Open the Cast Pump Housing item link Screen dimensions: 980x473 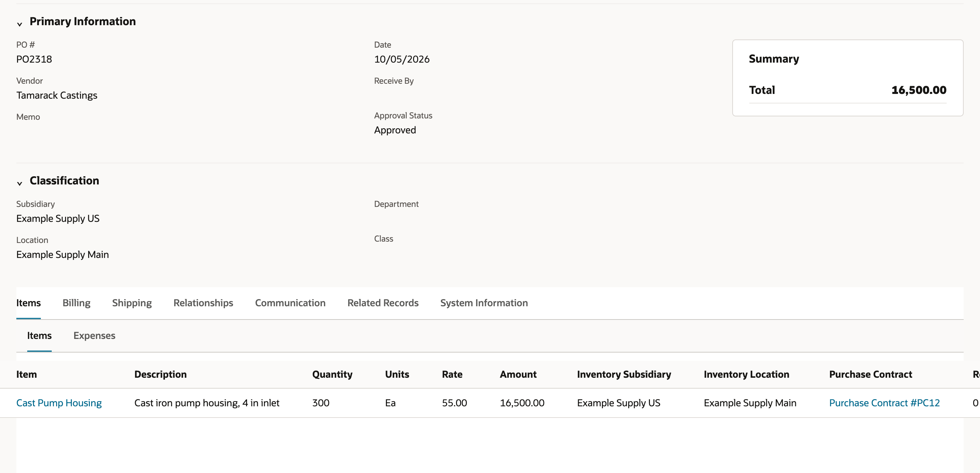(59, 403)
